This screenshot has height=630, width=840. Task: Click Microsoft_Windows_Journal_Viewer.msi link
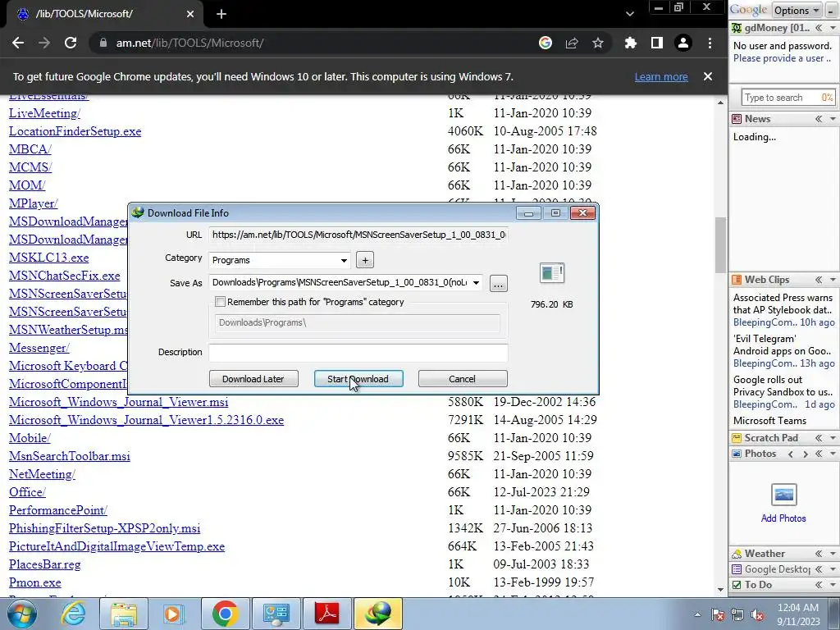click(x=118, y=402)
